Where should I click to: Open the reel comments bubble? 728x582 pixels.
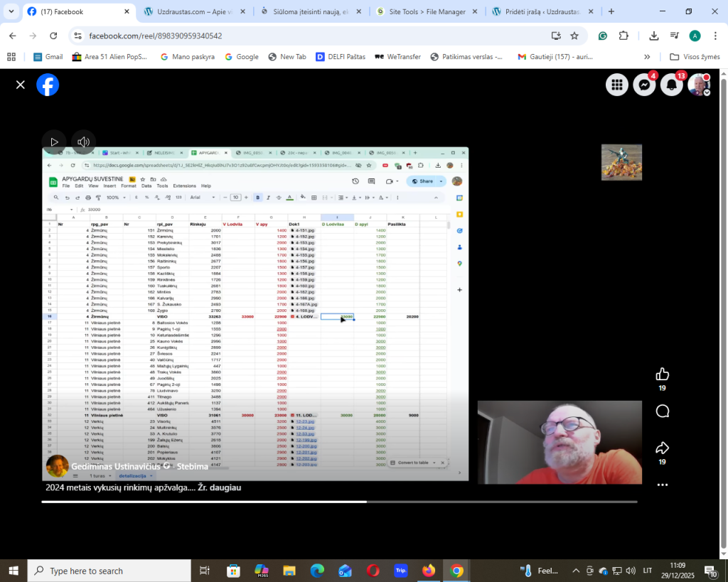[662, 411]
